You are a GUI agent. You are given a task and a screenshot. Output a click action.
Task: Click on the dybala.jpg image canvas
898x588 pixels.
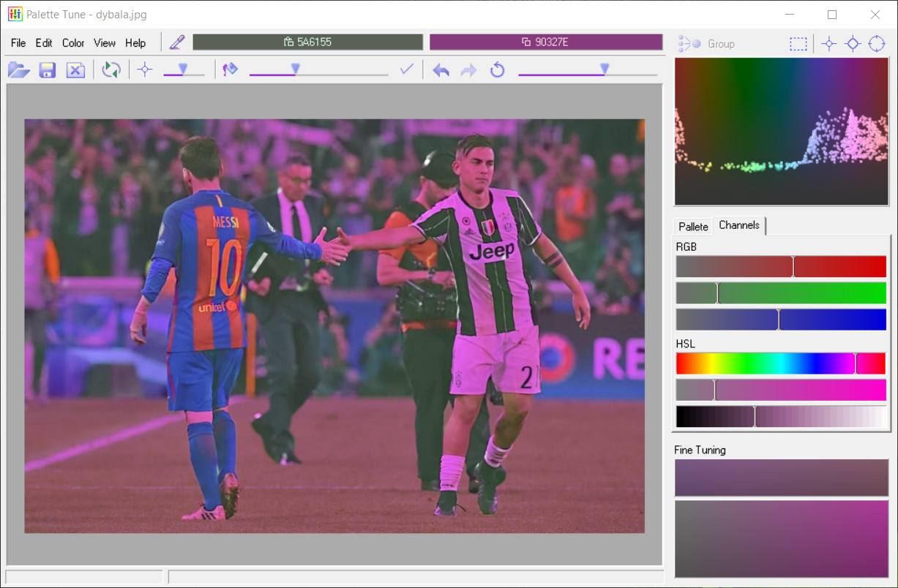(x=334, y=326)
